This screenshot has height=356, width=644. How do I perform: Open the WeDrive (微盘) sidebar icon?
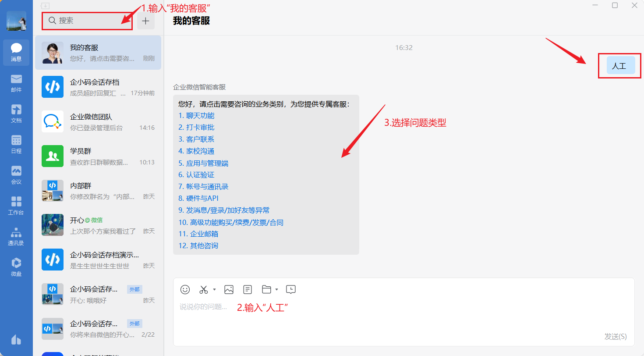[x=16, y=267]
